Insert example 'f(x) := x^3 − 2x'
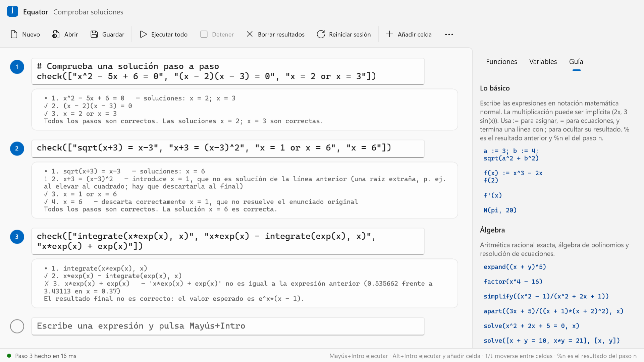This screenshot has width=644, height=362. (513, 173)
